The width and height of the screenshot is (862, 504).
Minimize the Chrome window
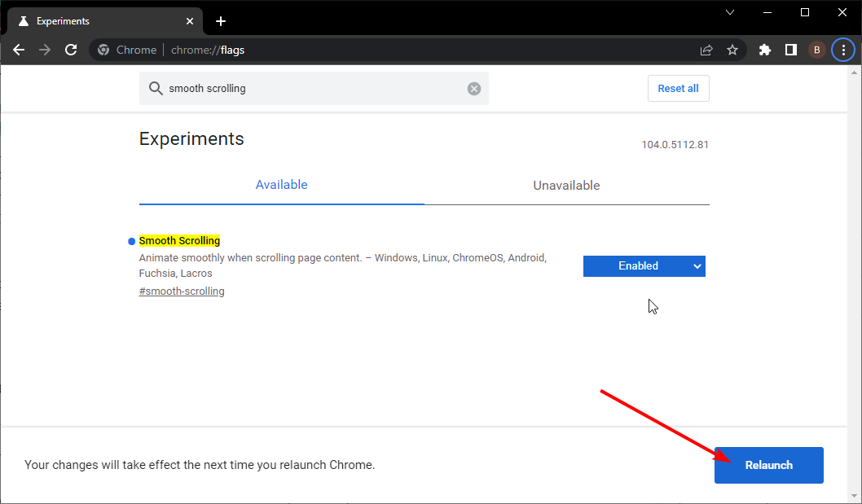(767, 12)
